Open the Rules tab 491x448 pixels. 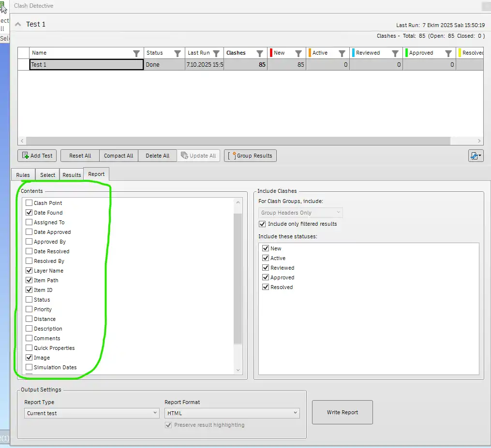pos(23,174)
